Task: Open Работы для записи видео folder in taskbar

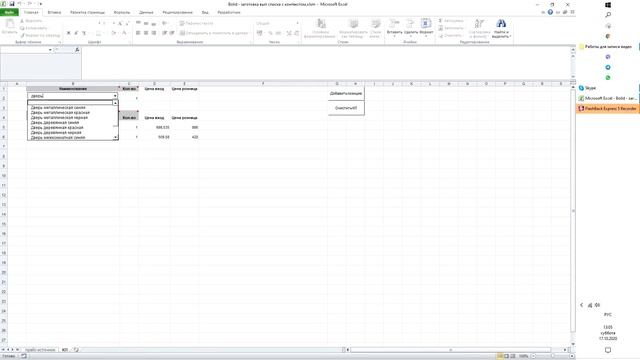Action: pyautogui.click(x=608, y=47)
